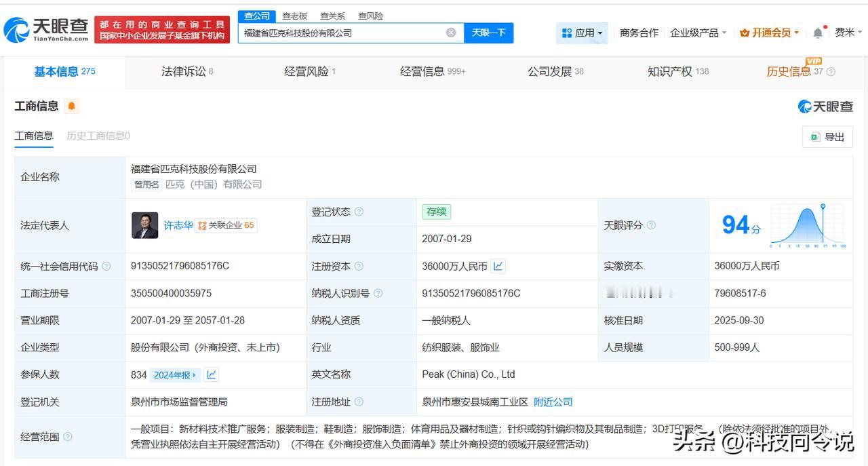Click the 天眼评分 score distribution chart

click(808, 225)
